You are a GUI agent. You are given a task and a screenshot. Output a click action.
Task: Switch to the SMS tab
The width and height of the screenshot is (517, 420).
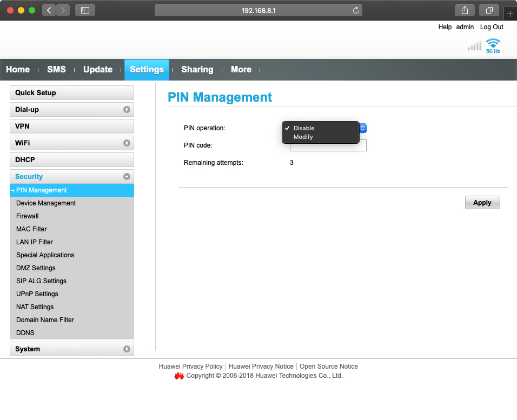coord(56,70)
